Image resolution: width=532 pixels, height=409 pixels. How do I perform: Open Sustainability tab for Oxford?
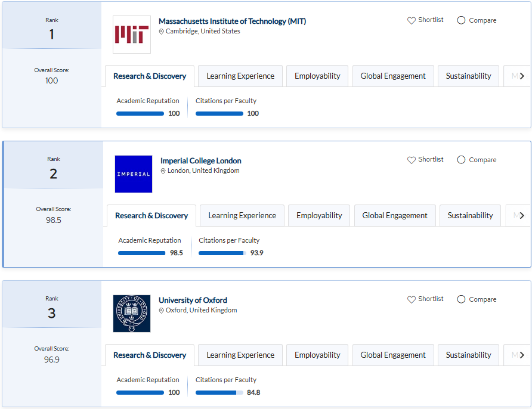click(468, 355)
